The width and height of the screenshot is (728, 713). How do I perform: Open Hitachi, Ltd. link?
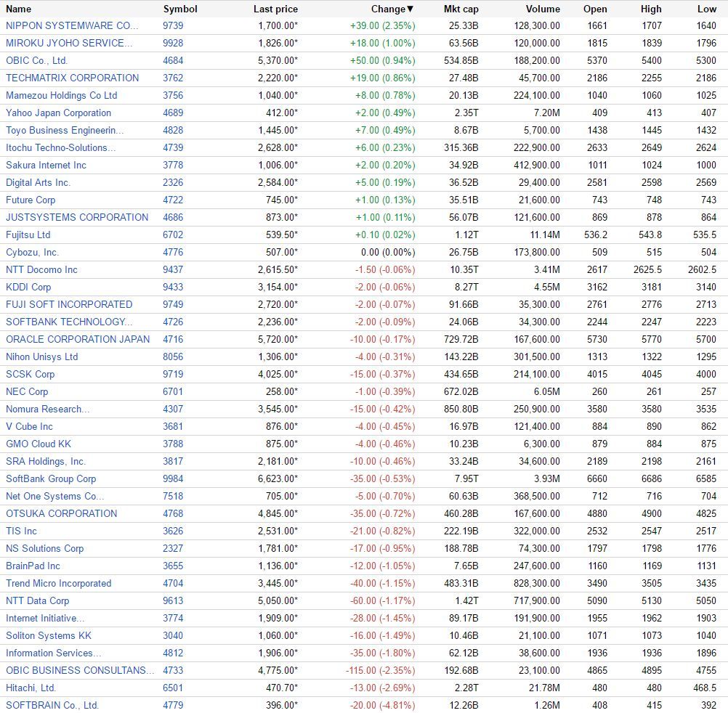point(31,688)
